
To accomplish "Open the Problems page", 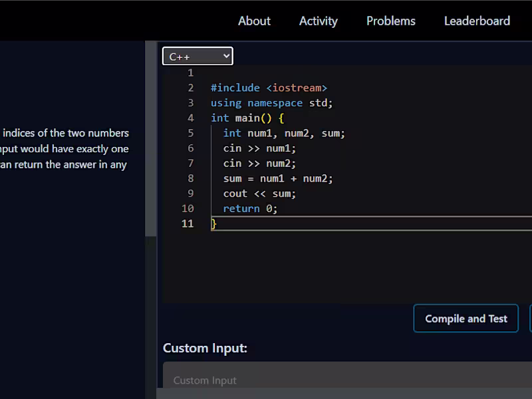I will point(390,21).
